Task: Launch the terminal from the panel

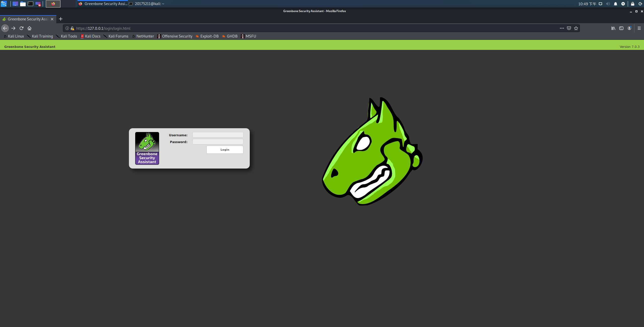Action: point(30,4)
